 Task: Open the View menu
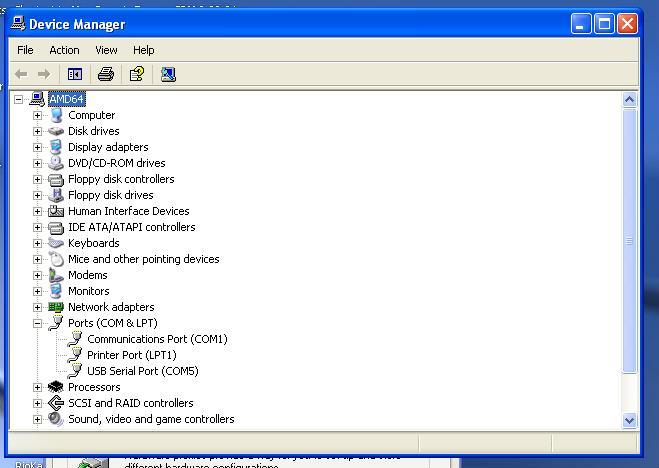(x=106, y=50)
